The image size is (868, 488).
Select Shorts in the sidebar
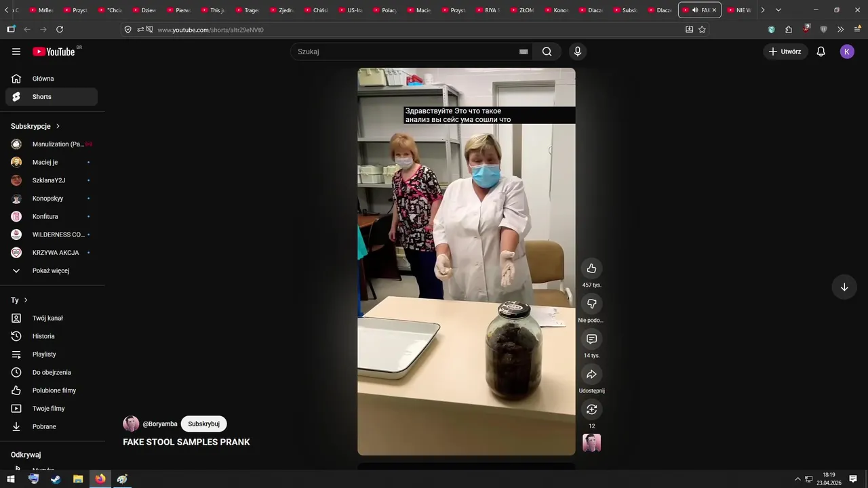pyautogui.click(x=52, y=97)
